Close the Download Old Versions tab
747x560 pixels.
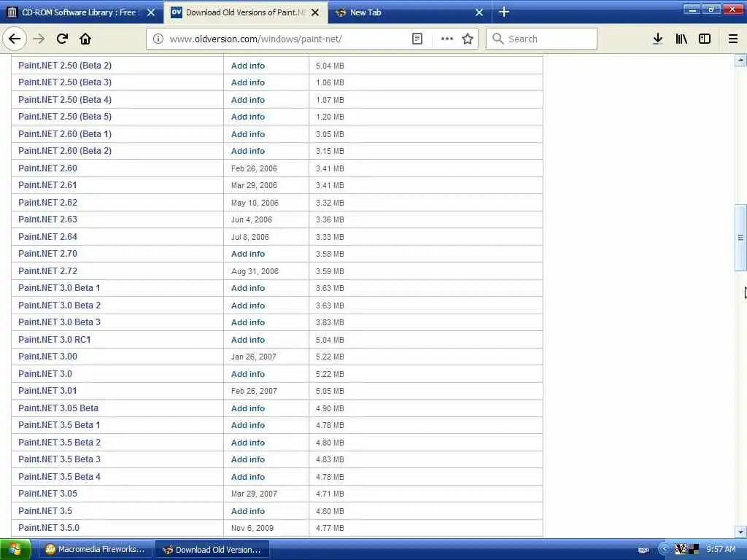[x=315, y=12]
